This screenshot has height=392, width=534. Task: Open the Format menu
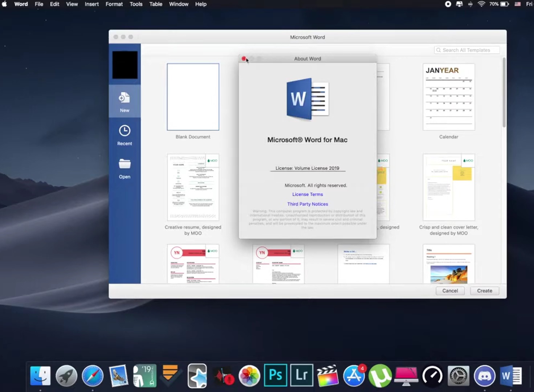pyautogui.click(x=114, y=4)
